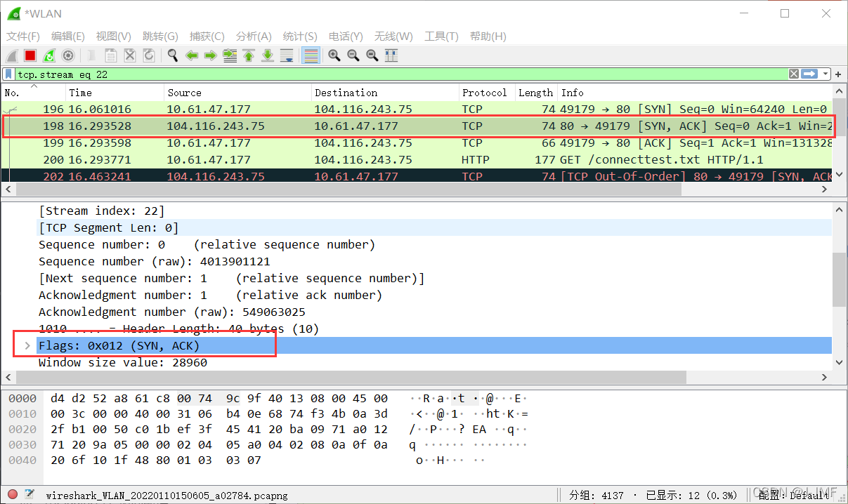
Task: Toggle auto-scroll during live capture
Action: (x=287, y=55)
